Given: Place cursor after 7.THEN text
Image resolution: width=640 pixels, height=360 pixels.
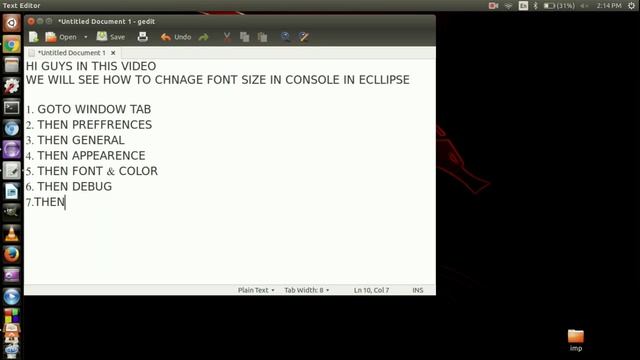Looking at the screenshot, I should point(65,202).
